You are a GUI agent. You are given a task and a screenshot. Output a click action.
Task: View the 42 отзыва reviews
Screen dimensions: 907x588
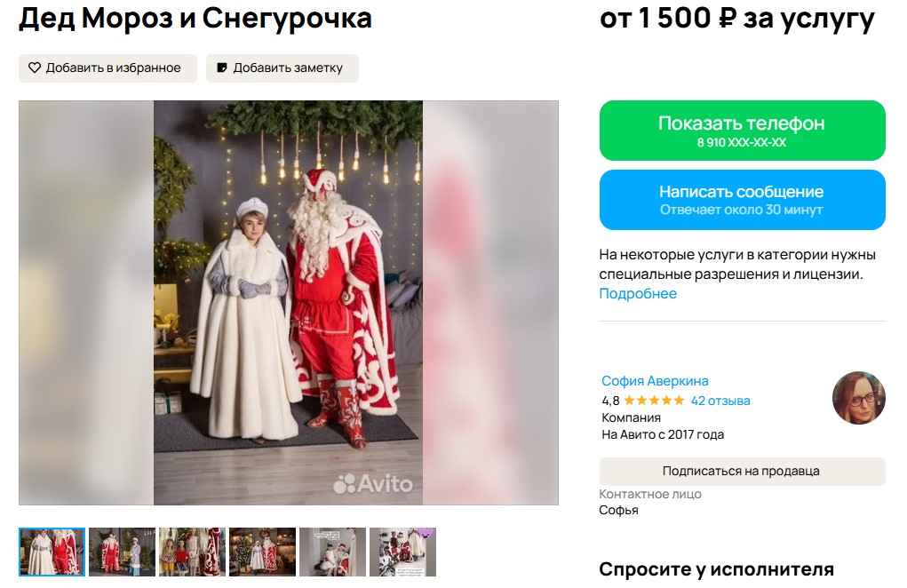[x=720, y=401]
